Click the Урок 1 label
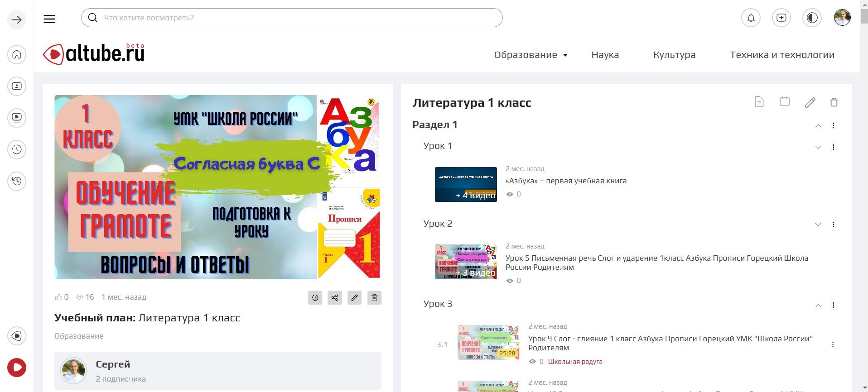 pos(438,146)
